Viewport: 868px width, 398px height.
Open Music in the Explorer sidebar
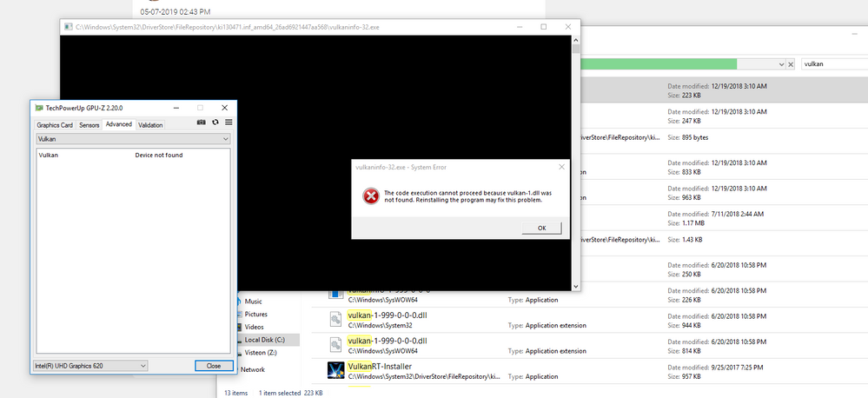pos(253,302)
